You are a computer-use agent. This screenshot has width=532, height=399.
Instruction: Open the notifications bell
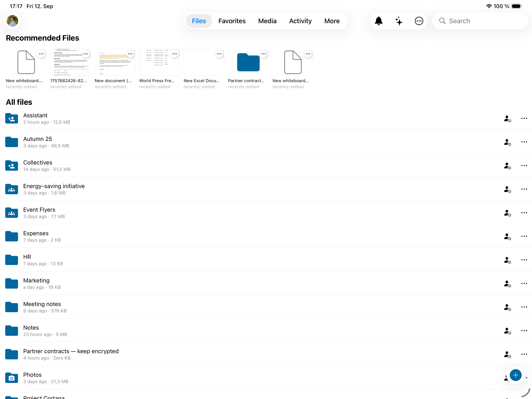pos(379,21)
